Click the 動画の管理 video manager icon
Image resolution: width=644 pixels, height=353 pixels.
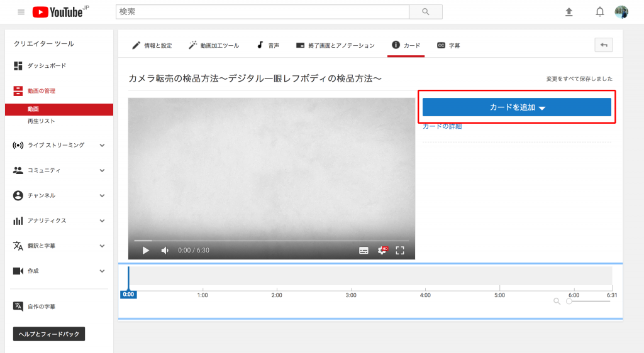coord(18,91)
